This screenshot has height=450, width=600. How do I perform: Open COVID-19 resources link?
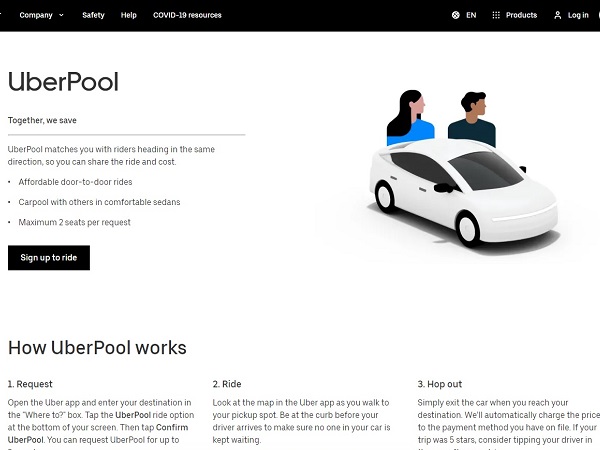(187, 15)
